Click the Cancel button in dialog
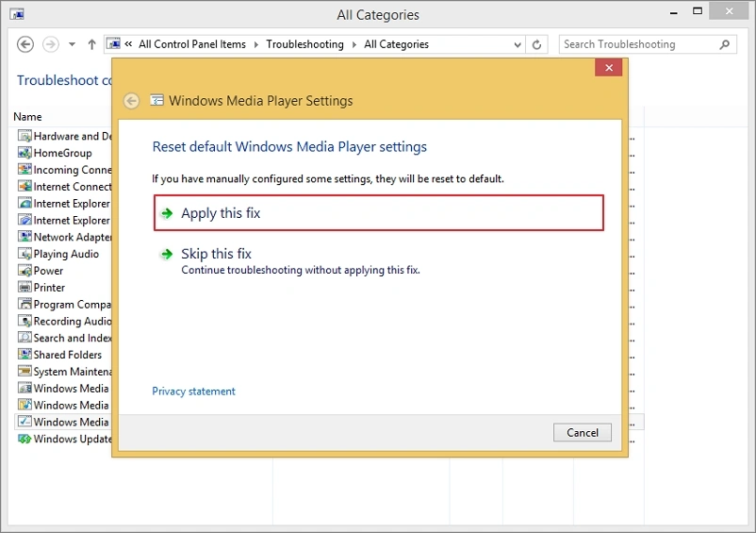Viewport: 756px width, 533px height. click(x=582, y=433)
